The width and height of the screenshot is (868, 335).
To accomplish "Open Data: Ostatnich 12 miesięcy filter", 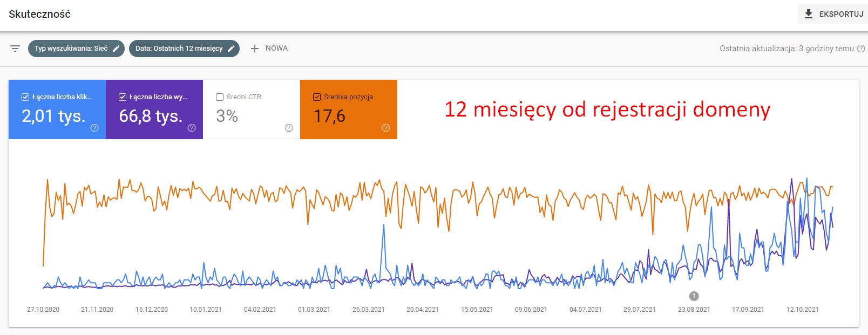I will (178, 49).
